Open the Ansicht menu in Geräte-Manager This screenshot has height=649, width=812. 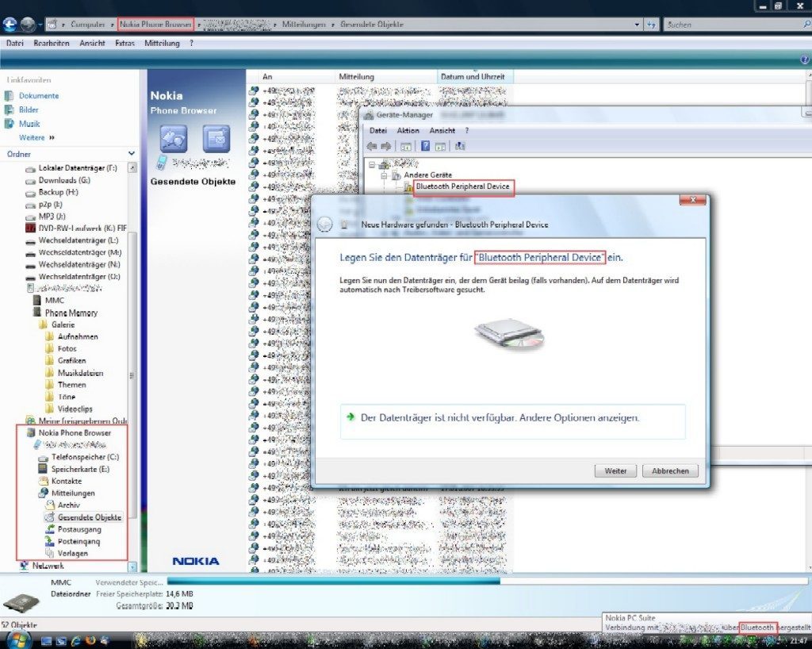coord(442,131)
